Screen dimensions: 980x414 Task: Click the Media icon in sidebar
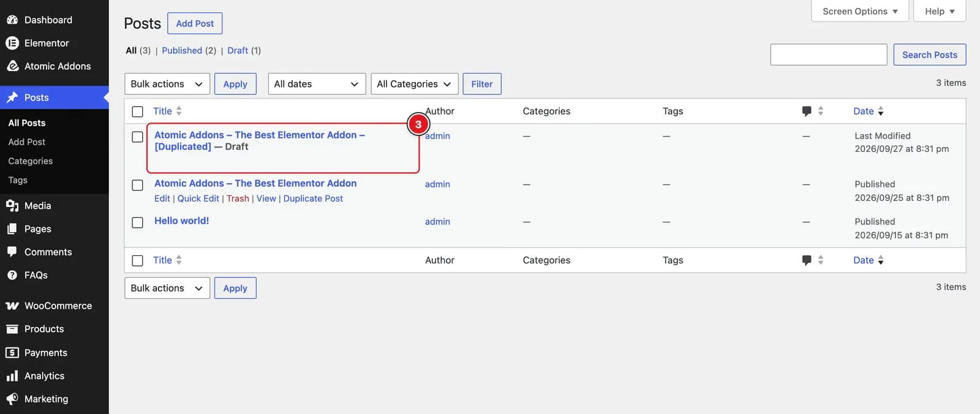pos(12,206)
